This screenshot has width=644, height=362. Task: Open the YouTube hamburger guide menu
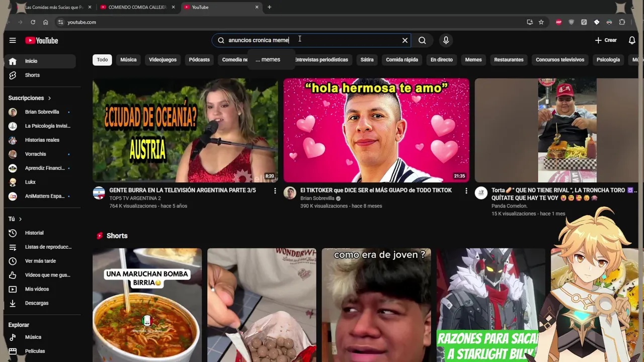click(13, 40)
